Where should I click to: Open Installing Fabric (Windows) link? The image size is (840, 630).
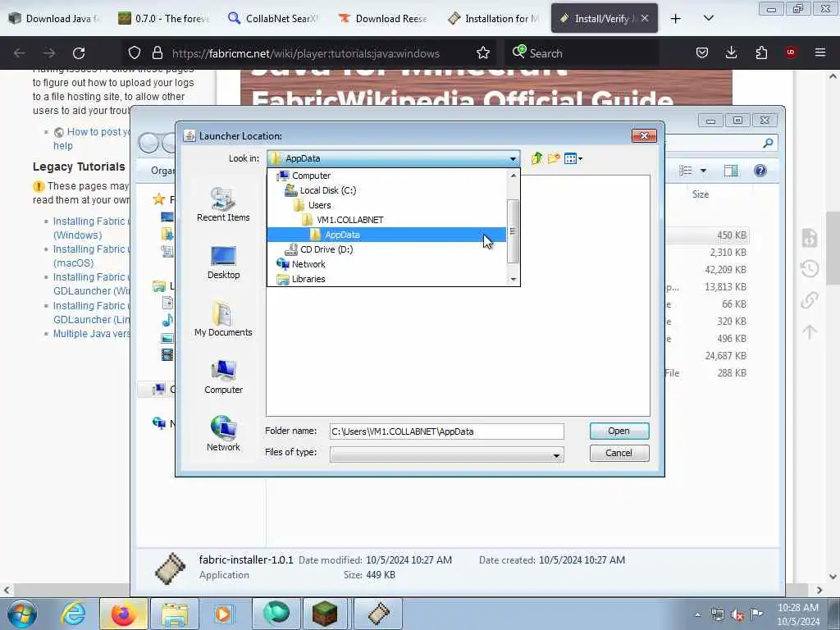coord(90,228)
